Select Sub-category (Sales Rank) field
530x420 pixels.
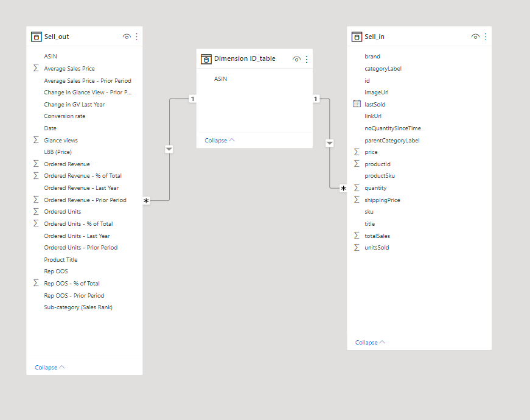[78, 307]
